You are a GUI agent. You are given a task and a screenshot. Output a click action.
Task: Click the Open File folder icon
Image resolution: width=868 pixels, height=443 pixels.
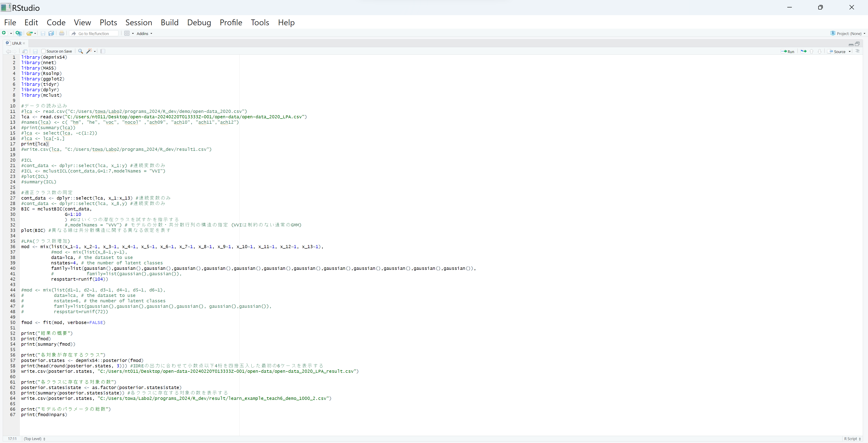(29, 33)
